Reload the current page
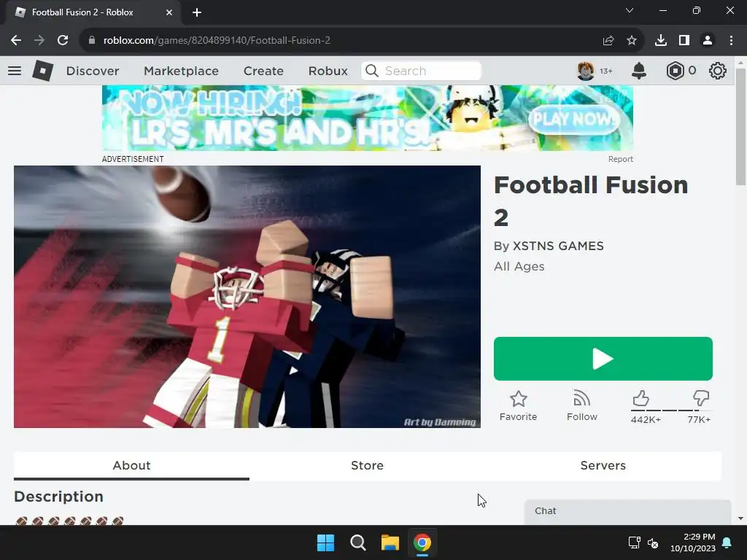Viewport: 747px width, 560px height. coord(63,41)
